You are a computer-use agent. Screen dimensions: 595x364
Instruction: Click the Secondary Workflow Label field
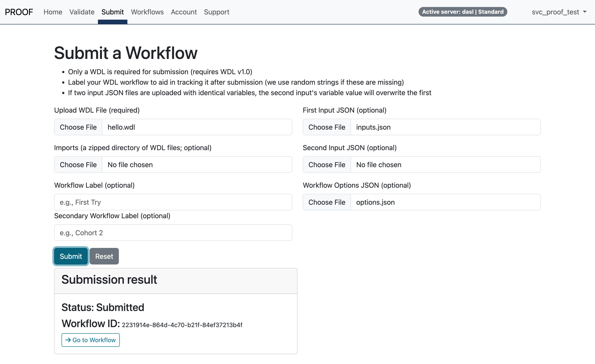(x=173, y=233)
